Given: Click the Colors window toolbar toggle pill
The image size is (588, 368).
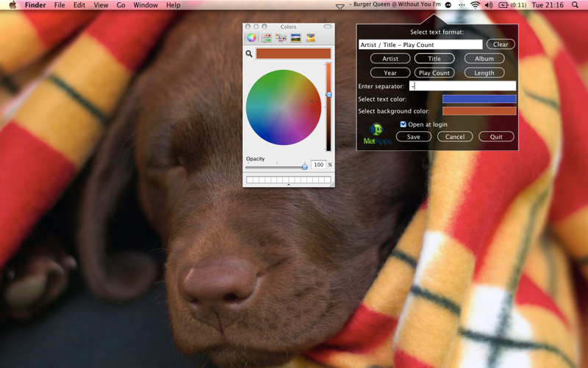Looking at the screenshot, I should [x=328, y=26].
